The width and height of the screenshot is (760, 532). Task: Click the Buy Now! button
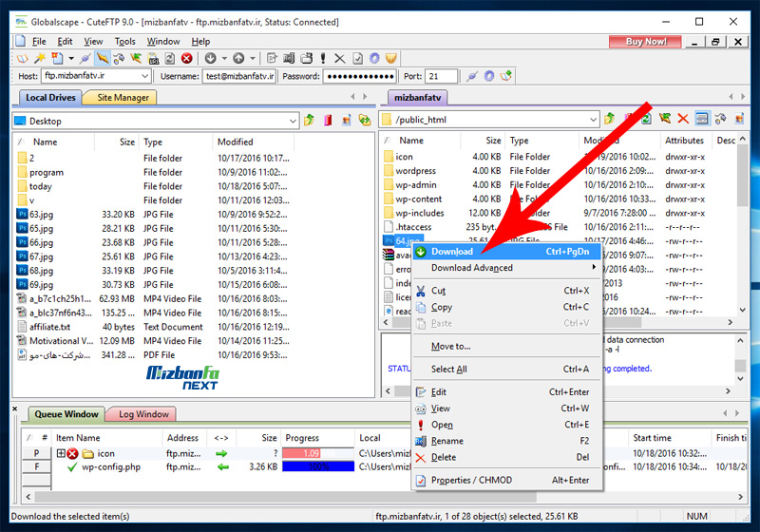tap(645, 42)
